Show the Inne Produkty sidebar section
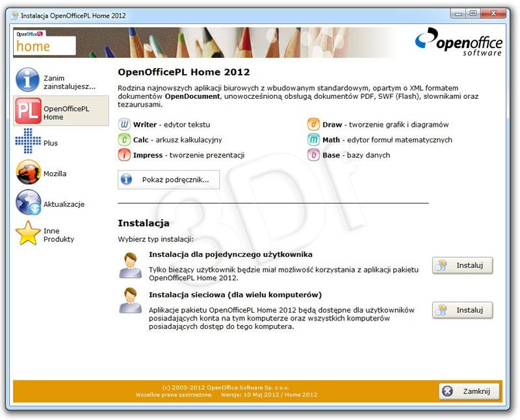 coord(61,233)
